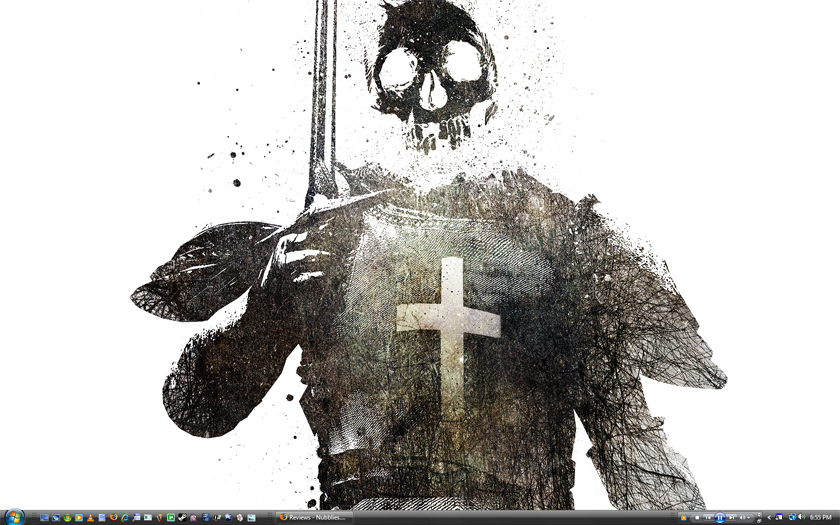Open network status tray icon
This screenshot has height=525, width=840.
(792, 518)
